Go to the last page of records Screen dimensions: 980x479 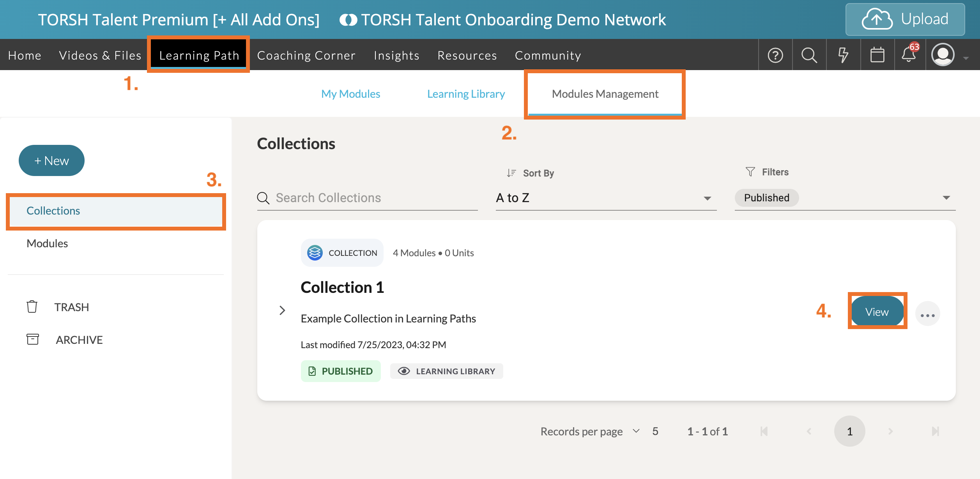[936, 431]
